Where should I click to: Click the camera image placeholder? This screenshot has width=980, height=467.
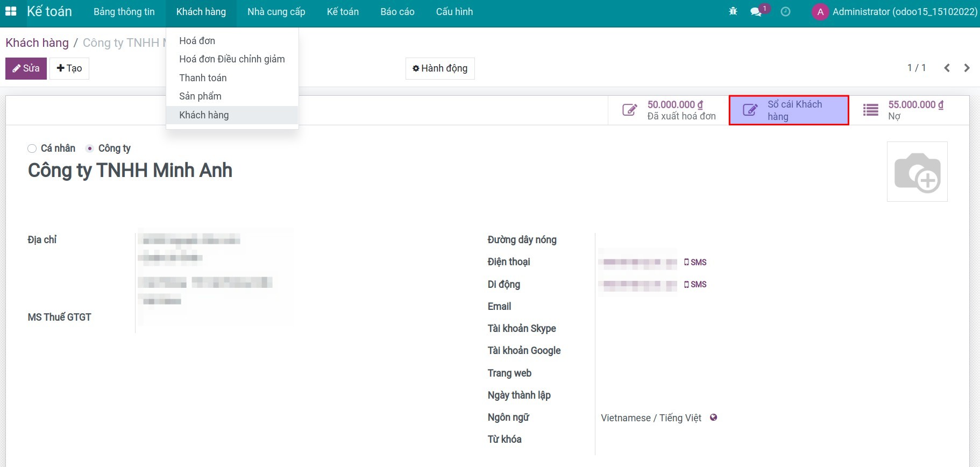click(x=917, y=172)
